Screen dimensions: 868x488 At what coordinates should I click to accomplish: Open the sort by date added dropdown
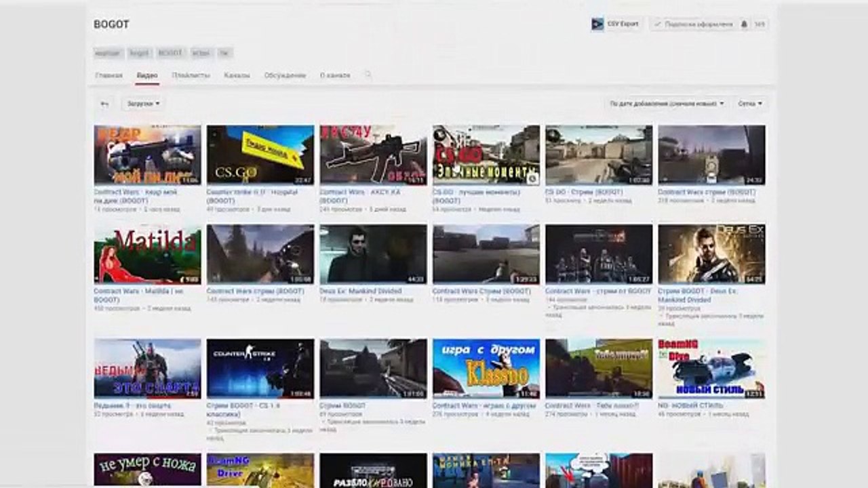pos(667,104)
